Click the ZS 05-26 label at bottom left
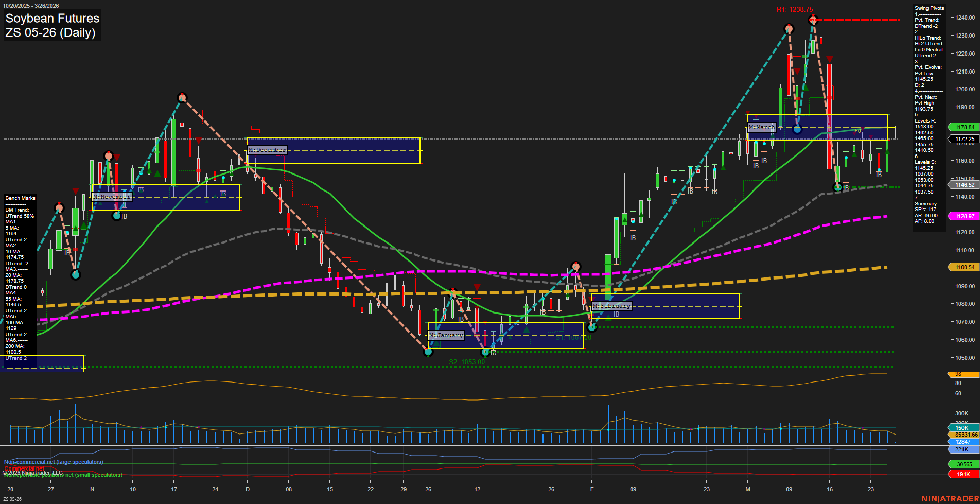 point(12,499)
